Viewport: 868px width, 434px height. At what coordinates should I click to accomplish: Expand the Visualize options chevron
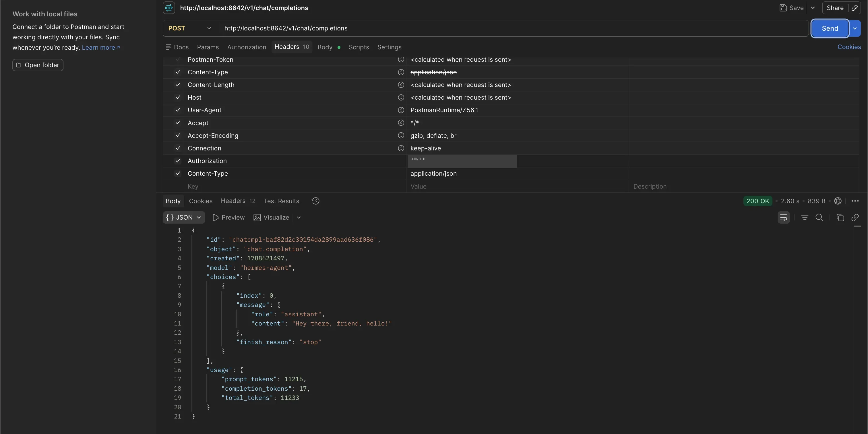[x=299, y=218]
